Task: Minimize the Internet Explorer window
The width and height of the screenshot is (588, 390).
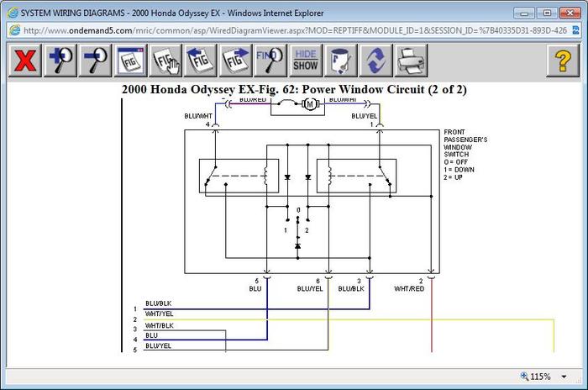Action: click(x=524, y=13)
